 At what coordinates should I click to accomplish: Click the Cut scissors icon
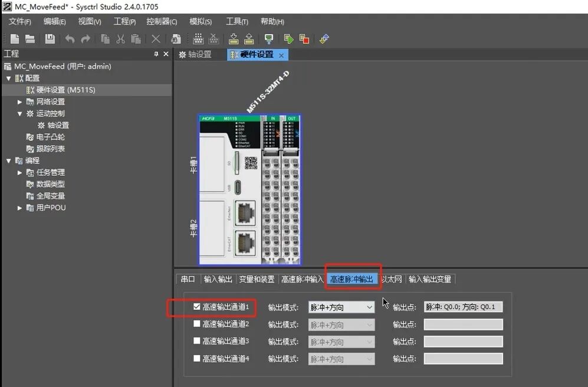point(120,38)
